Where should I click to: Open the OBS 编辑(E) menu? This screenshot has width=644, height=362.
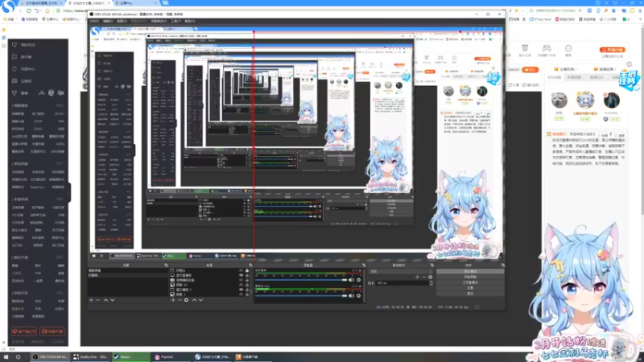click(x=108, y=21)
